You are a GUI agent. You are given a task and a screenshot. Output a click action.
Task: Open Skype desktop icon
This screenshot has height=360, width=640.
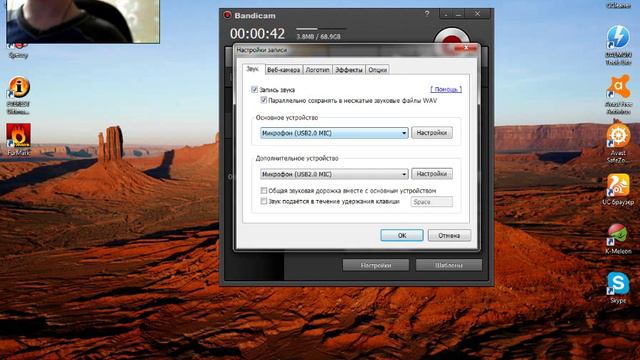(618, 288)
